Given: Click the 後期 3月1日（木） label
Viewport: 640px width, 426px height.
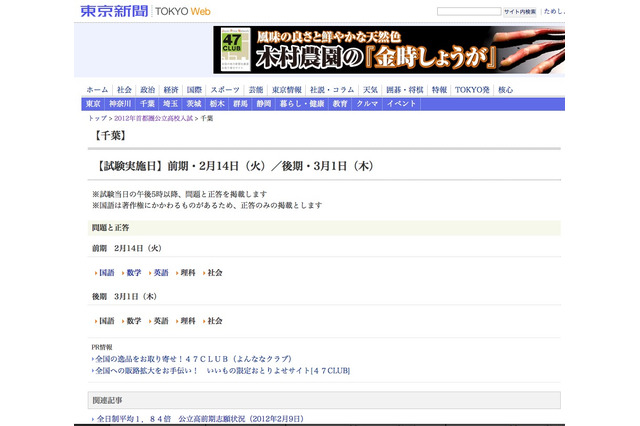Looking at the screenshot, I should [x=124, y=297].
